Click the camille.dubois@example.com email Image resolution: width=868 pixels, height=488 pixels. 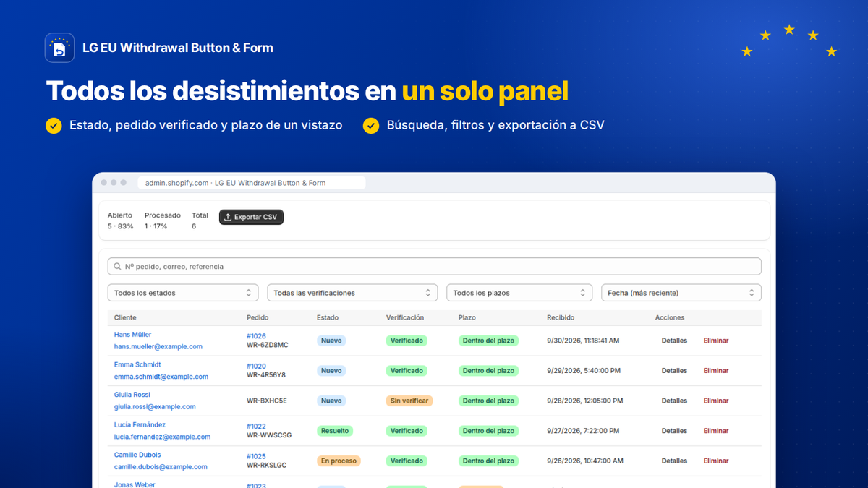coord(161,468)
